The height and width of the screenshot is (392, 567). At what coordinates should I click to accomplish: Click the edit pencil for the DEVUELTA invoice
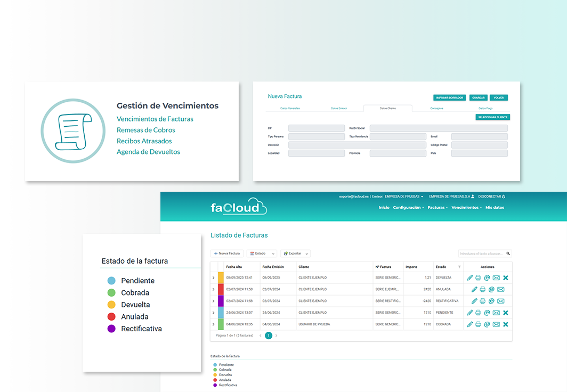[470, 277]
